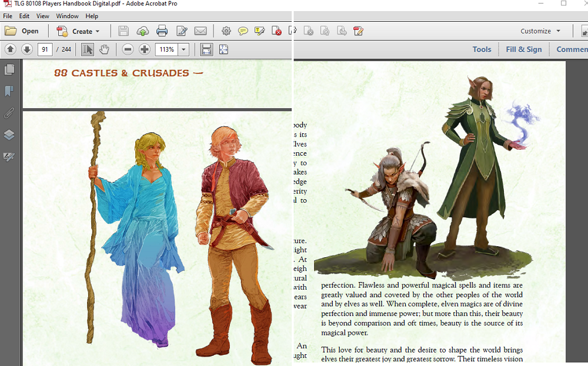Image resolution: width=588 pixels, height=366 pixels.
Task: Open the View menu
Action: click(43, 16)
